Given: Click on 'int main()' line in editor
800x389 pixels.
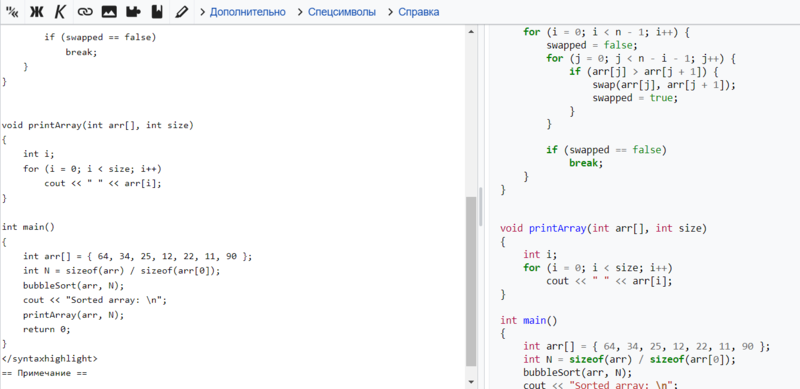Looking at the screenshot, I should 28,227.
